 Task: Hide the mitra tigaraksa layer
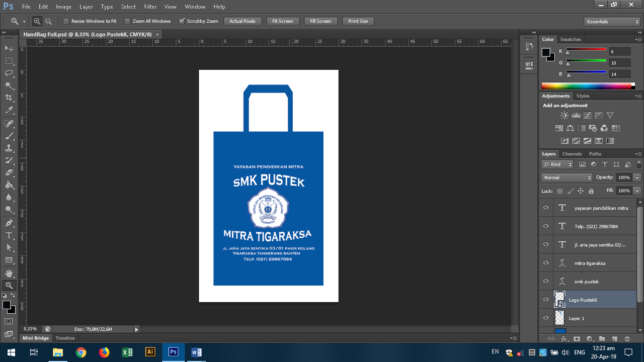[546, 263]
